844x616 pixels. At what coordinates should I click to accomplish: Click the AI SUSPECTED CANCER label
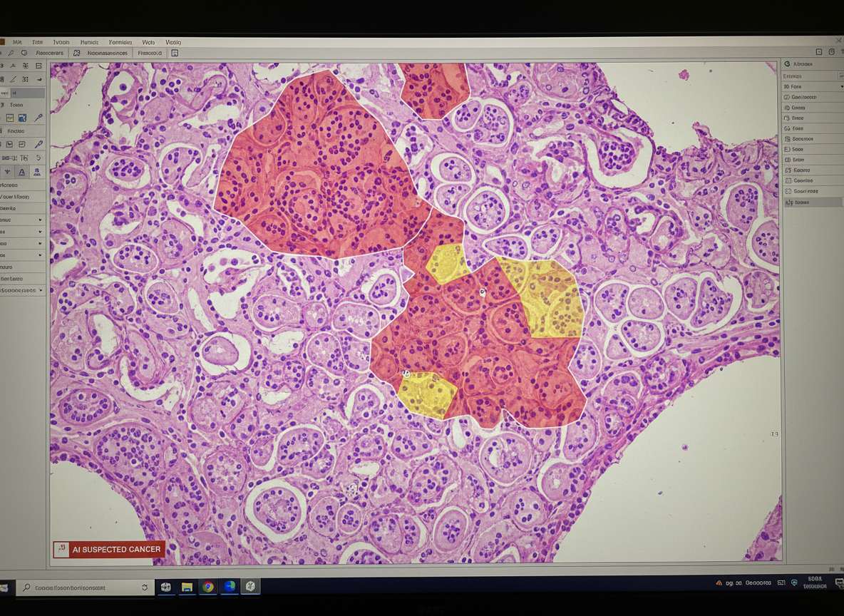coord(109,549)
